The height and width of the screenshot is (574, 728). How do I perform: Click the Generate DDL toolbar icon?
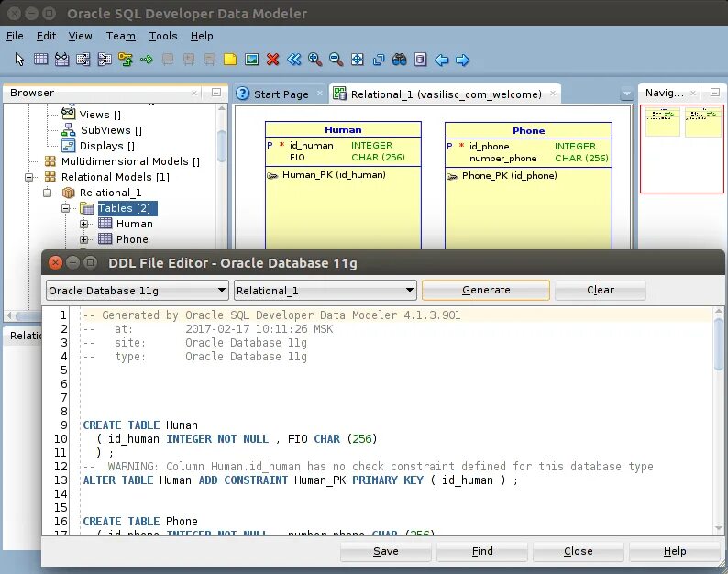421,60
